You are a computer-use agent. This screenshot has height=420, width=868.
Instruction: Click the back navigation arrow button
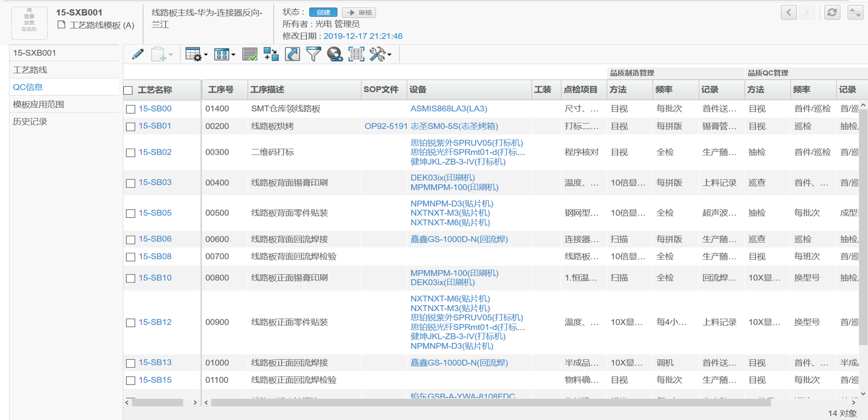coord(789,13)
